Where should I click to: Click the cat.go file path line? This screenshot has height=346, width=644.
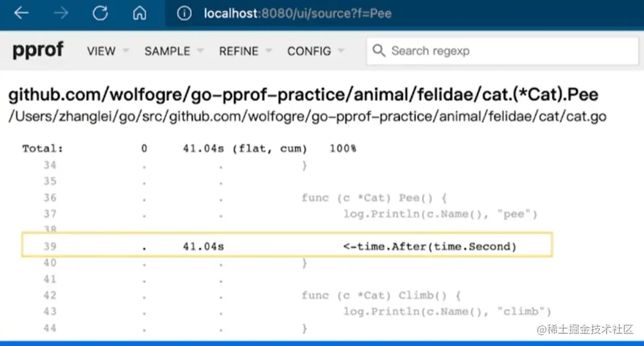pyautogui.click(x=307, y=117)
